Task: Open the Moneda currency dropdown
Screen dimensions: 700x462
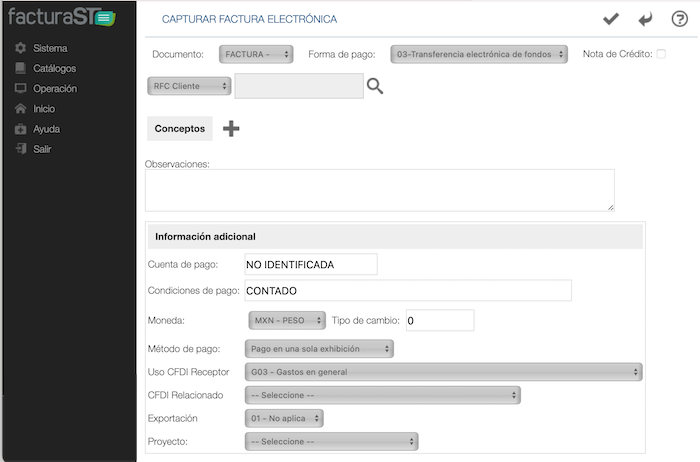Action: 286,320
